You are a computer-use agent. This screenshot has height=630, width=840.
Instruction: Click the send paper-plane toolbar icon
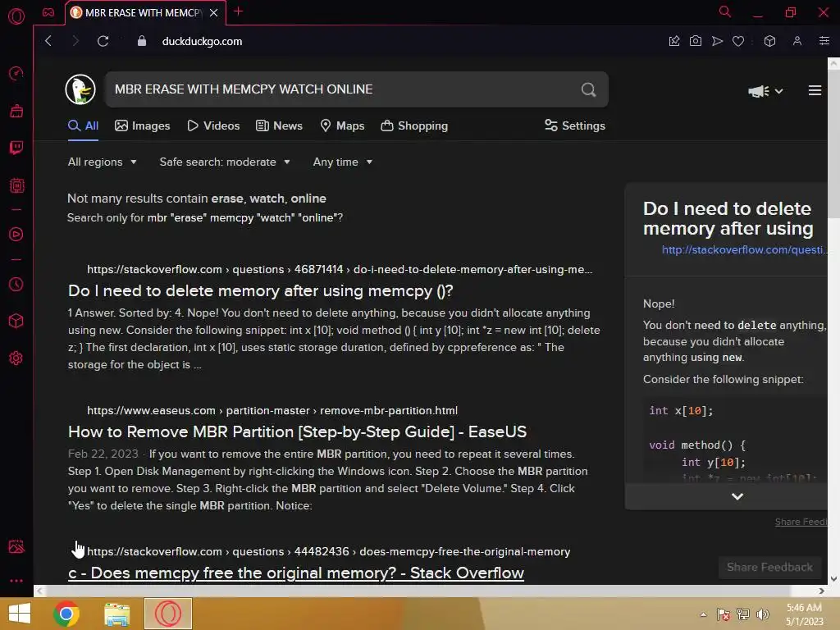717,41
